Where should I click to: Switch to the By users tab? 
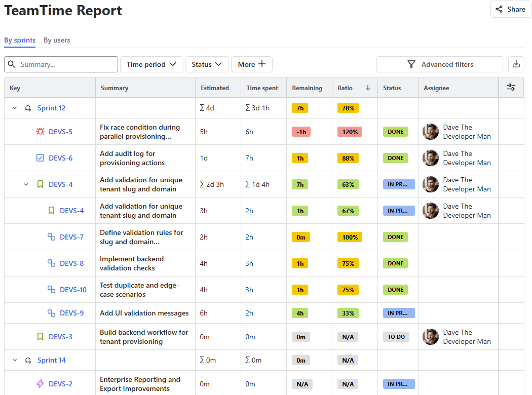tap(57, 41)
